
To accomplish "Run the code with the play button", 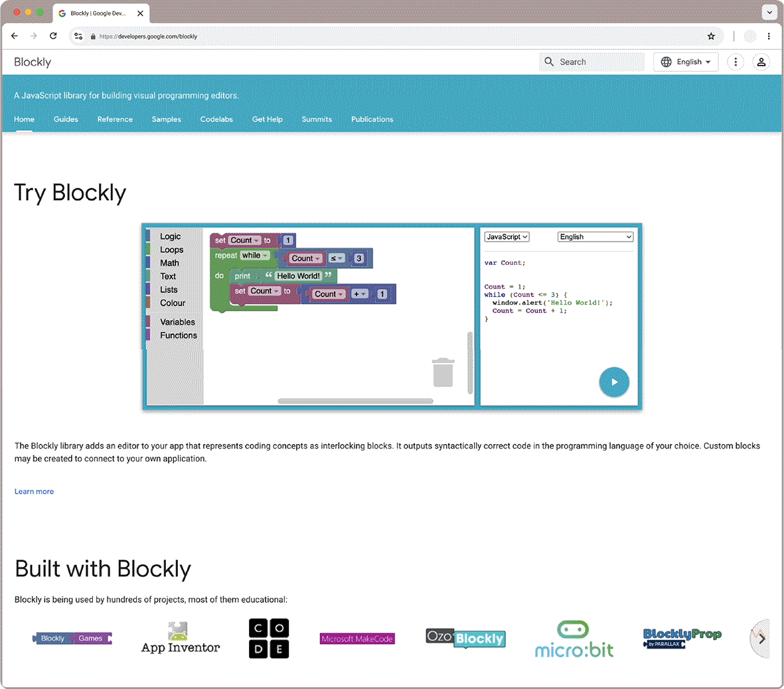I will click(x=613, y=382).
